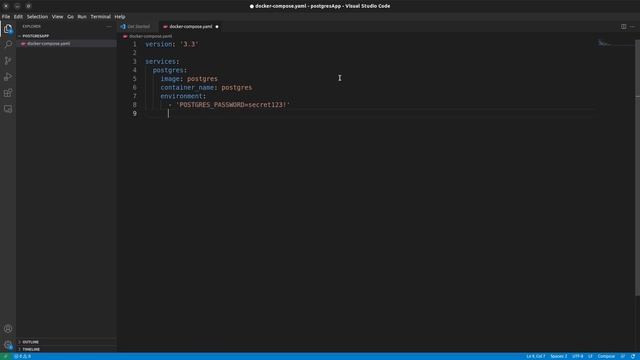The height and width of the screenshot is (360, 640).
Task: Open the Terminal menu
Action: (x=100, y=17)
